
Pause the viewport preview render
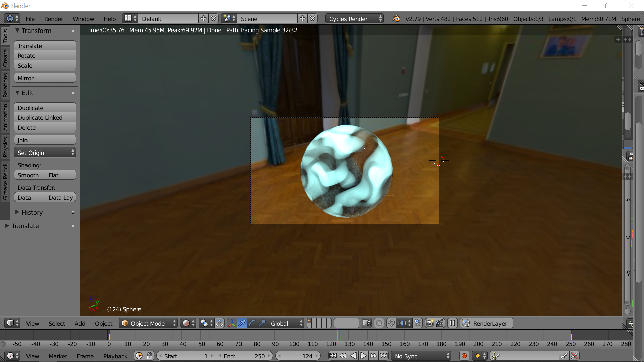[x=452, y=323]
